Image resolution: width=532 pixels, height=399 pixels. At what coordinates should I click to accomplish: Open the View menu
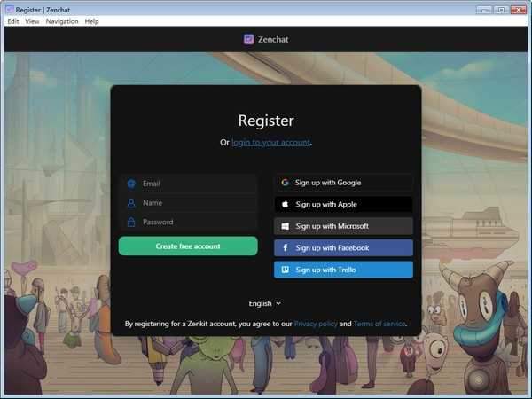click(32, 21)
